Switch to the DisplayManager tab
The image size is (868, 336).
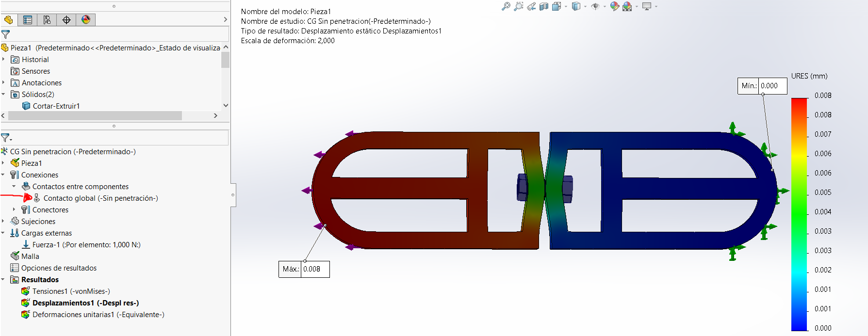point(86,20)
